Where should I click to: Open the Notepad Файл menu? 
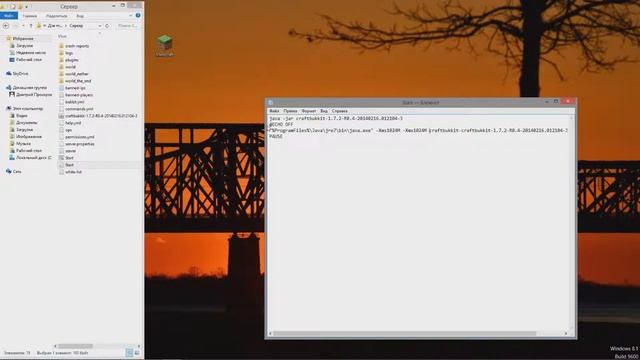pyautogui.click(x=274, y=111)
